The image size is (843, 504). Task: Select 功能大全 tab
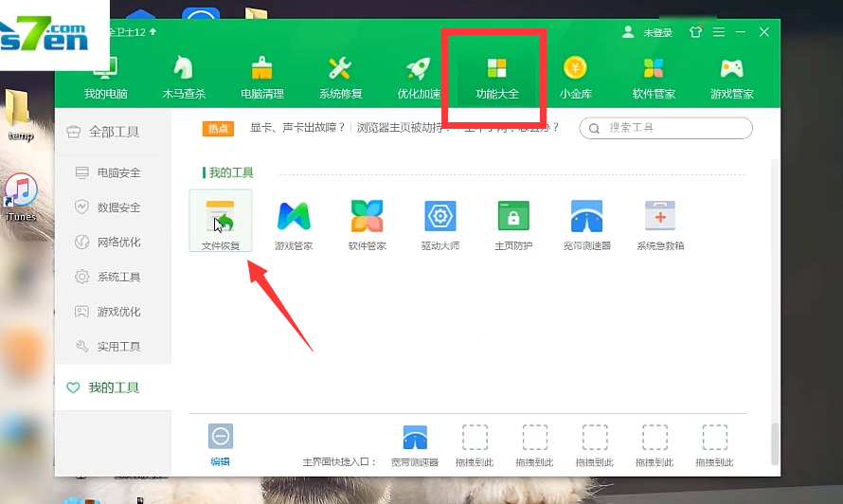pos(496,79)
